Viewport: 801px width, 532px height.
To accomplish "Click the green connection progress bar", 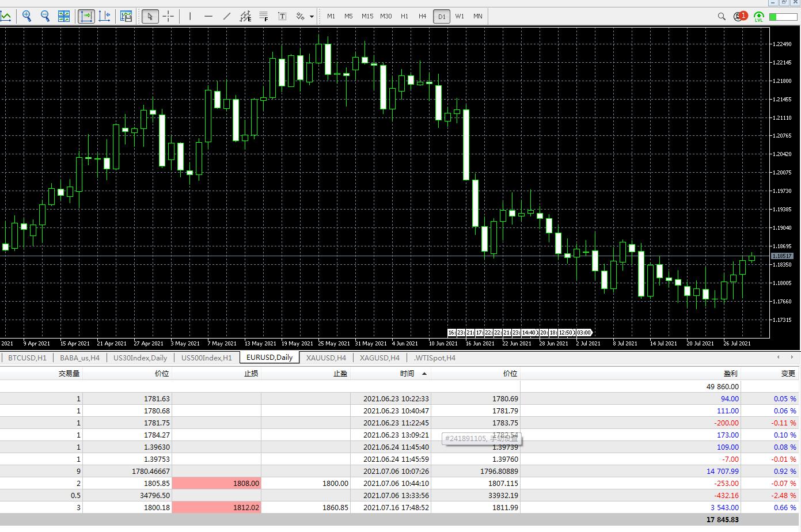I will (783, 16).
